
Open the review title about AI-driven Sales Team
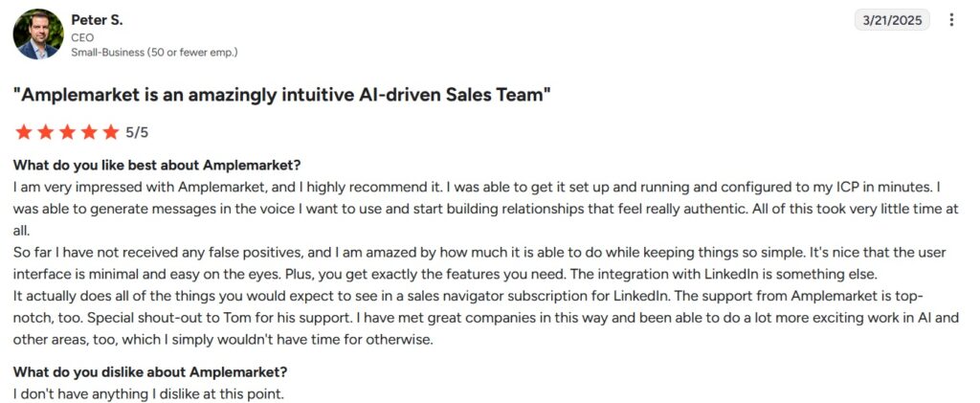282,96
